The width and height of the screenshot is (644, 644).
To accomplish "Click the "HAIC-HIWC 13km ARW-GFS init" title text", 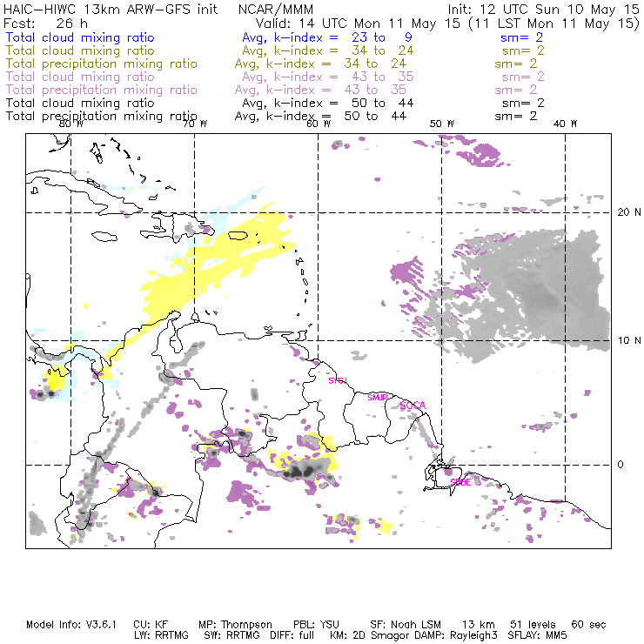I will click(111, 10).
